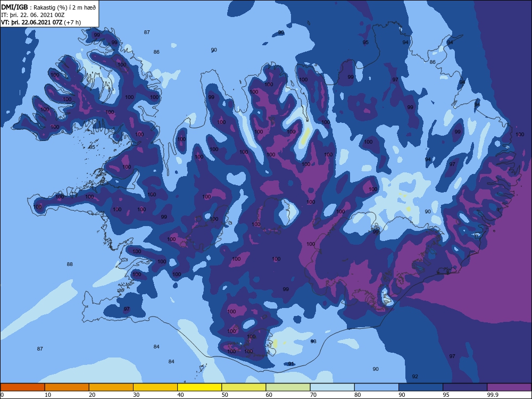
Task: Click the indigo 95–99.9 legend swatch
Action: 465,387
